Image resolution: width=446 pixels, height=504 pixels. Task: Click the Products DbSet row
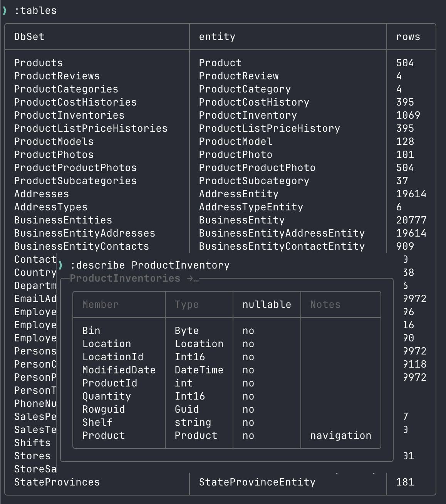click(39, 63)
